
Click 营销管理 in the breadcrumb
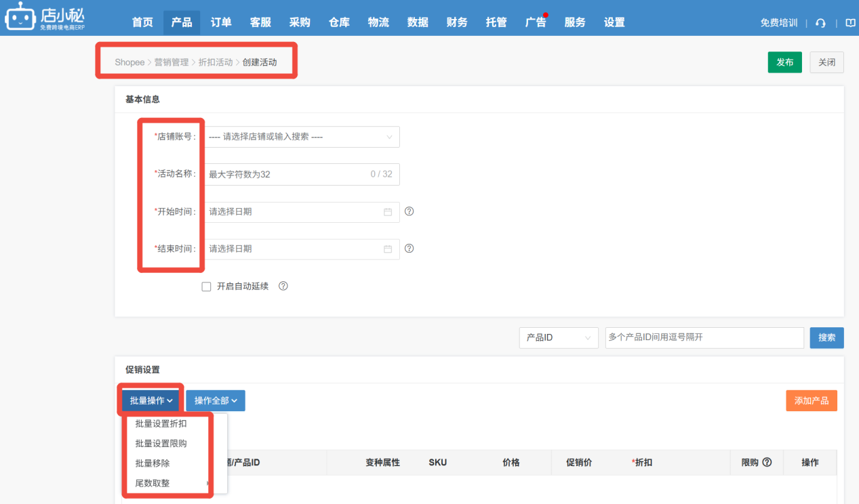(x=172, y=62)
